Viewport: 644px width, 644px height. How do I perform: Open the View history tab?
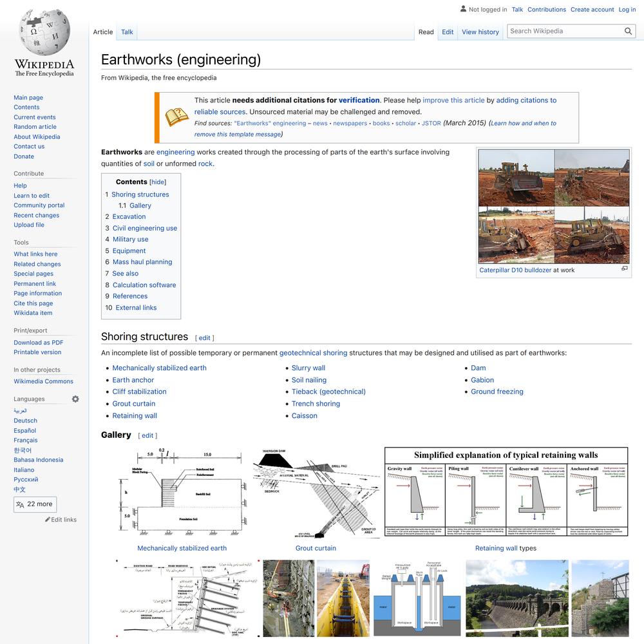tap(480, 32)
